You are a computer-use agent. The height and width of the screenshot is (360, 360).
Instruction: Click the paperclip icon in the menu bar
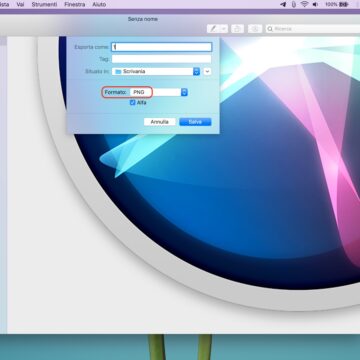pyautogui.click(x=293, y=4)
